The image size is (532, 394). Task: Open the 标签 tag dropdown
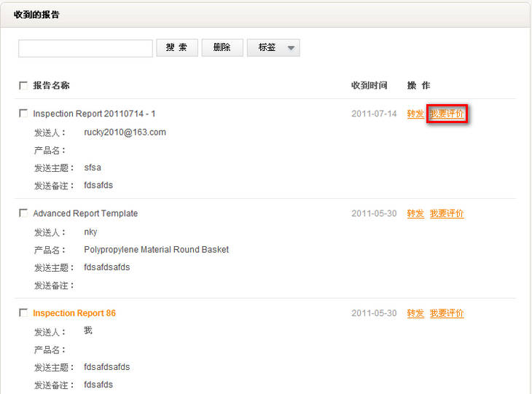pyautogui.click(x=273, y=48)
